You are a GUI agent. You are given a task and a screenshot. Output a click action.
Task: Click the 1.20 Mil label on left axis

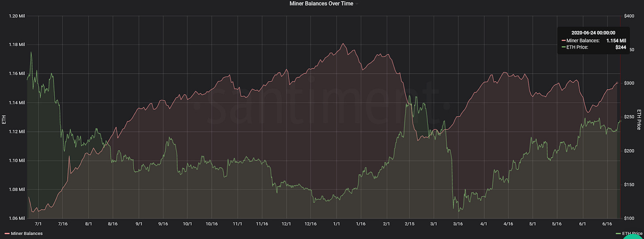[17, 16]
